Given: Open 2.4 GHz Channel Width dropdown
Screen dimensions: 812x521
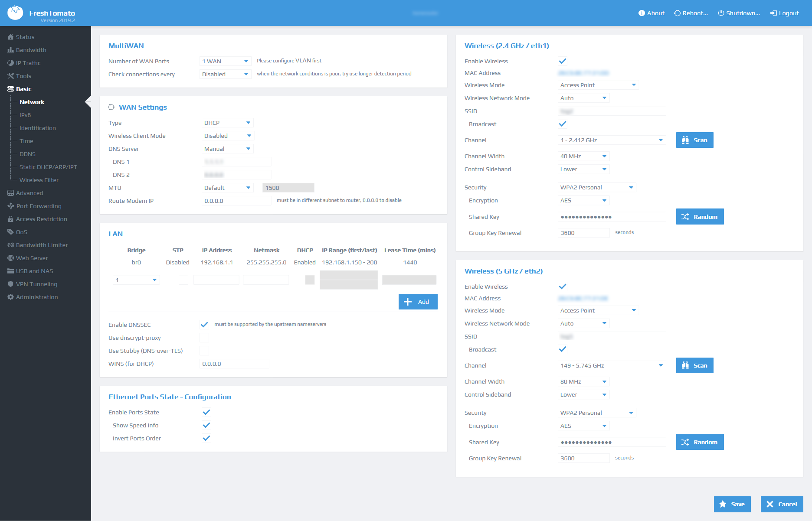Looking at the screenshot, I should coord(584,156).
